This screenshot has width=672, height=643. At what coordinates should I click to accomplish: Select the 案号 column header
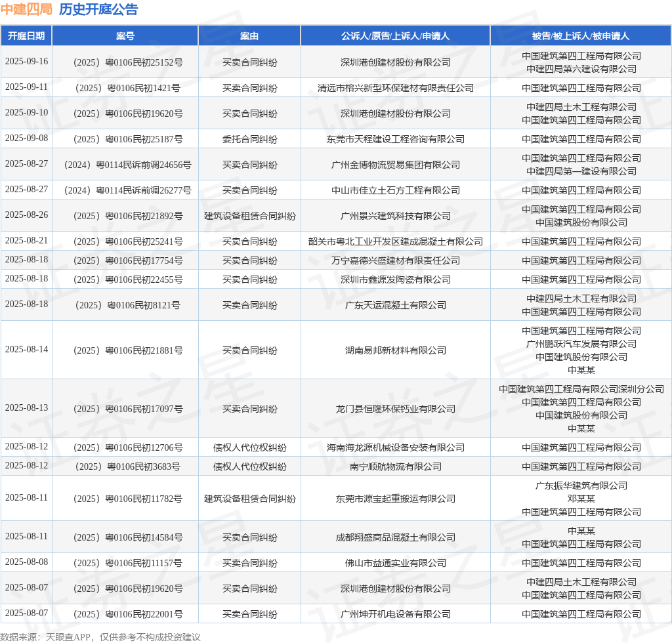pos(125,36)
